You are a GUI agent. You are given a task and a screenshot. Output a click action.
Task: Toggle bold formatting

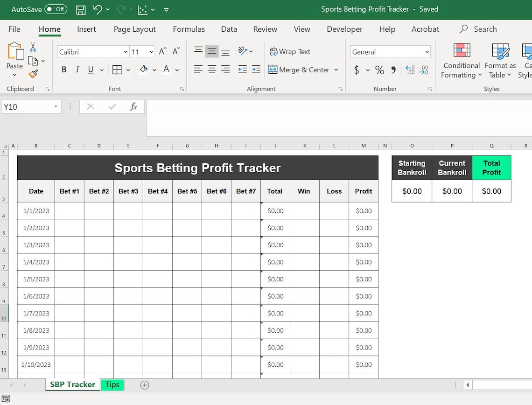(64, 69)
